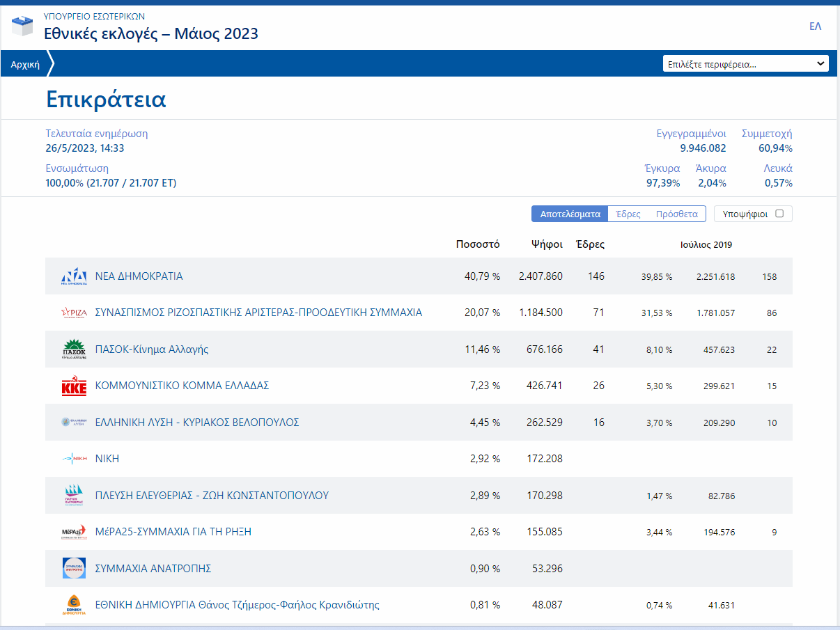Click the ΝΙΚΗ party logo
The image size is (840, 630).
pos(74,459)
